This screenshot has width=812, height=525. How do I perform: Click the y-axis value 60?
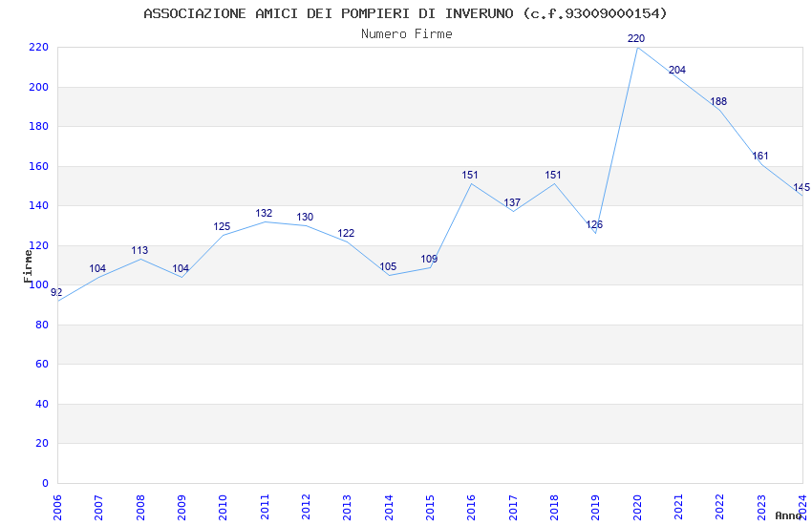tap(42, 364)
